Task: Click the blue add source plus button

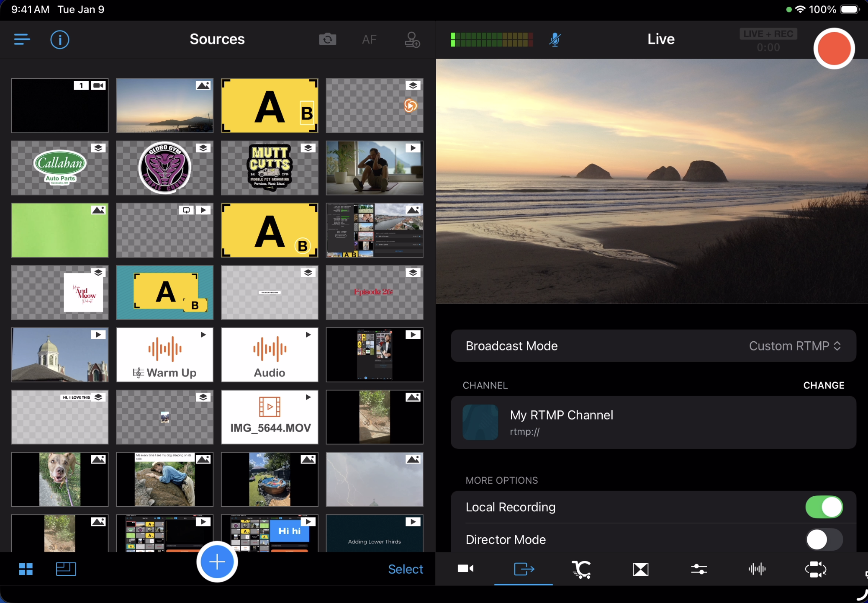Action: pos(217,562)
